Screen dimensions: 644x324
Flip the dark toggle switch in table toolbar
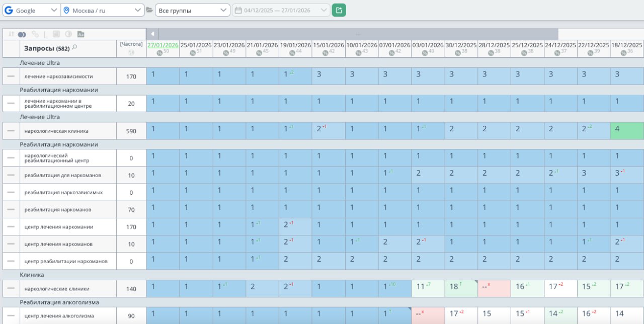[22, 34]
